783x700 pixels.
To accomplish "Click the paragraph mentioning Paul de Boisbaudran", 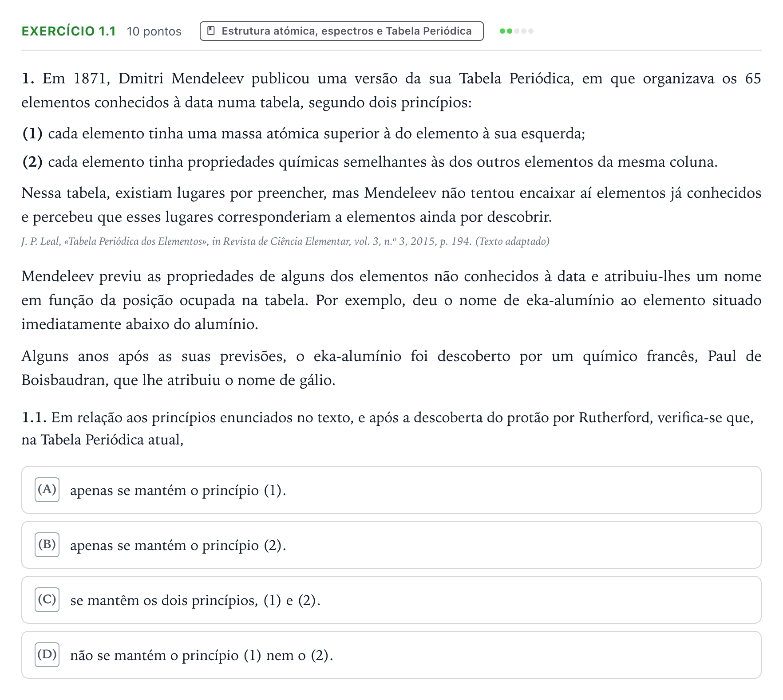I will coord(391,368).
